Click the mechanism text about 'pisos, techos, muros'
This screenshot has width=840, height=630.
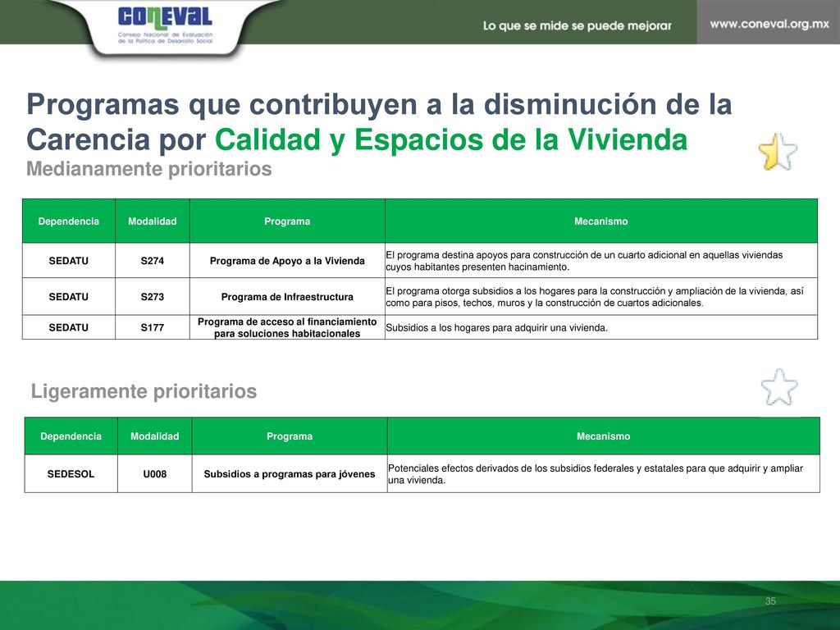[595, 297]
